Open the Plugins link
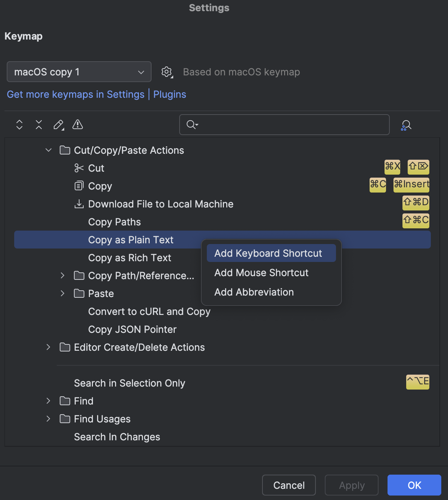The image size is (448, 500). pyautogui.click(x=170, y=94)
